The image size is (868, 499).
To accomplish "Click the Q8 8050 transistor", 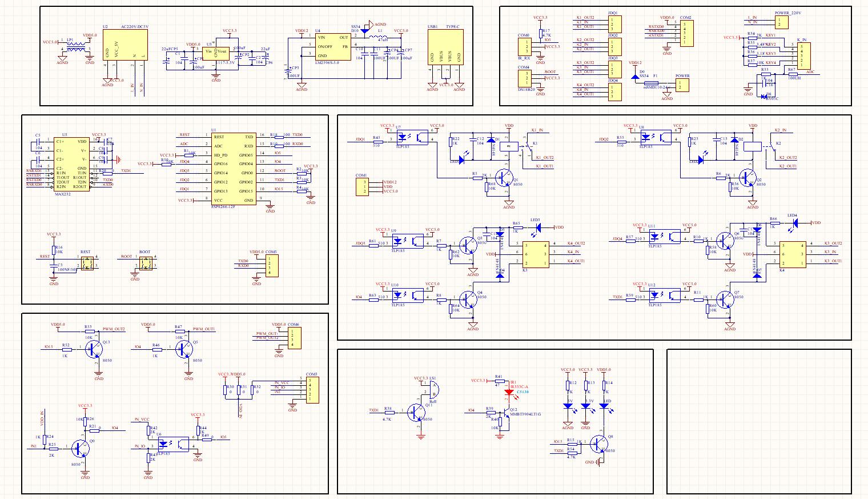I will click(x=600, y=444).
